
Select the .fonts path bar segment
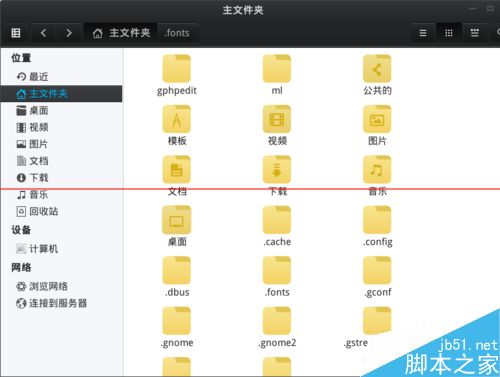coord(177,33)
